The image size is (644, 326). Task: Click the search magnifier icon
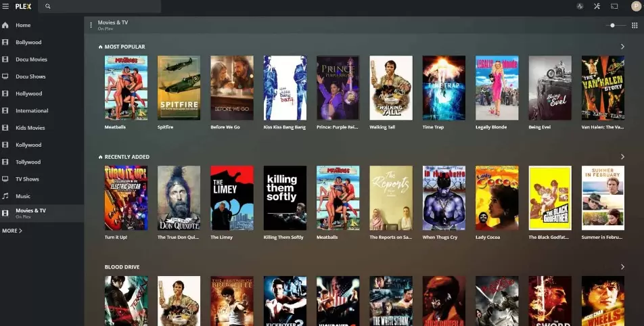[x=47, y=6]
